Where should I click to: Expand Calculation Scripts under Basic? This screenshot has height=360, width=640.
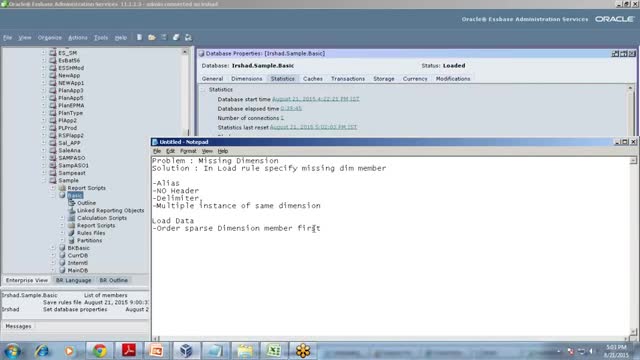[x=62, y=218]
